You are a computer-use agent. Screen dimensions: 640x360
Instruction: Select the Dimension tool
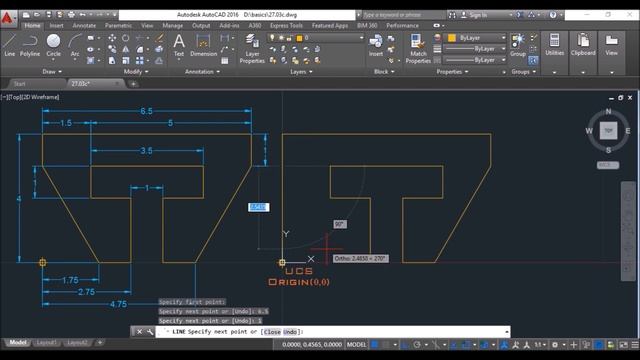click(203, 45)
